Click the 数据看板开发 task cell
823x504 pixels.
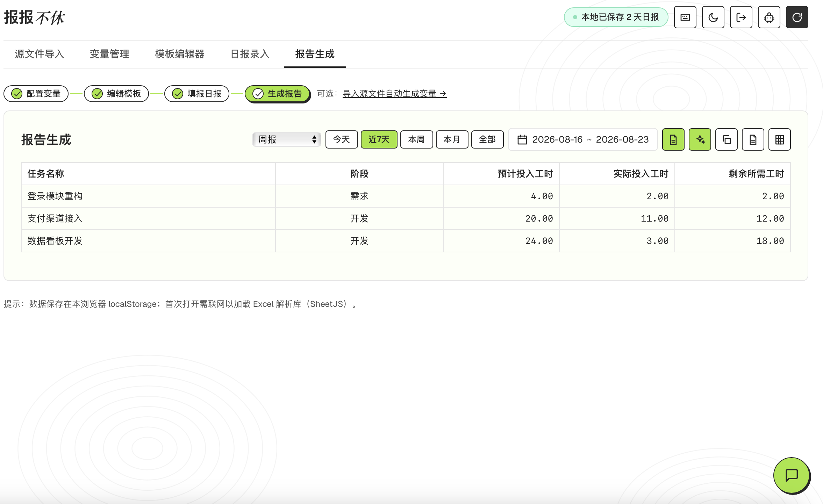coord(148,241)
